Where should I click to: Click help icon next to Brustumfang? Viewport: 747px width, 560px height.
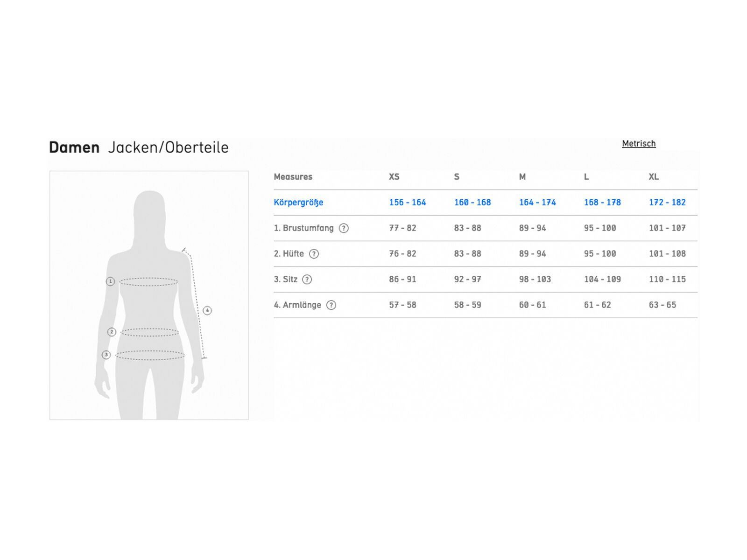(x=344, y=228)
